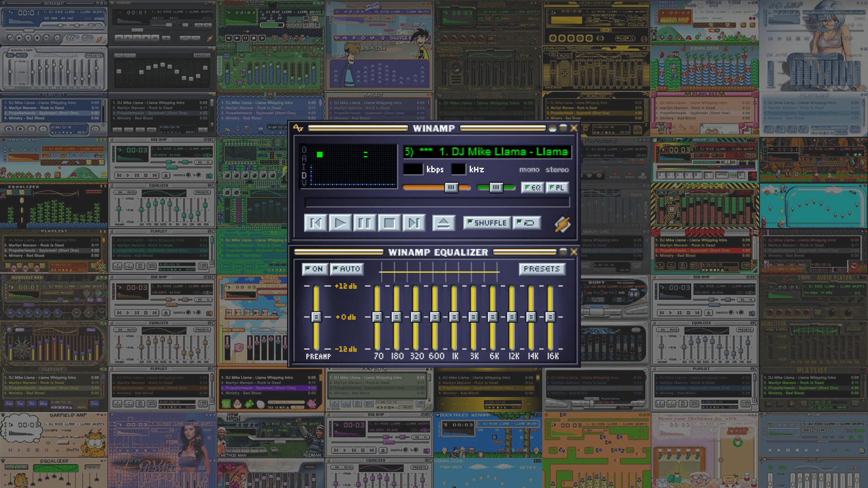The width and height of the screenshot is (868, 488).
Task: Click the mono indicator
Action: [529, 170]
